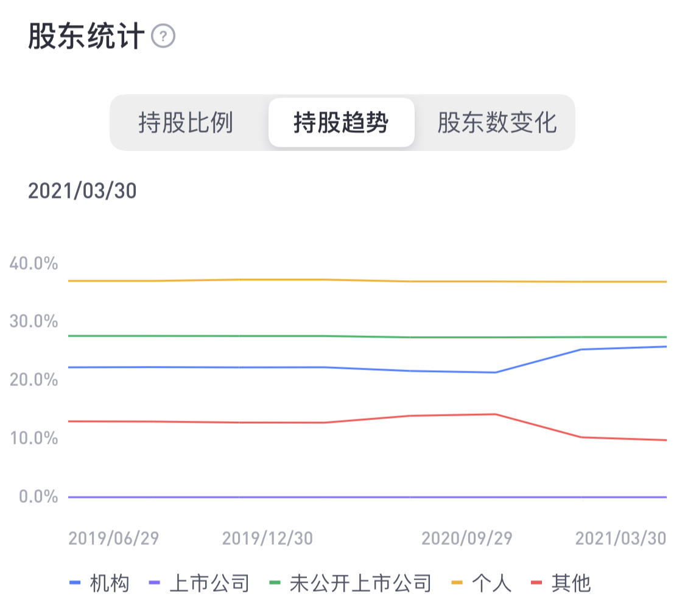Select the 持股趋势 tab
Viewport: 685px width, 616px height.
341,123
